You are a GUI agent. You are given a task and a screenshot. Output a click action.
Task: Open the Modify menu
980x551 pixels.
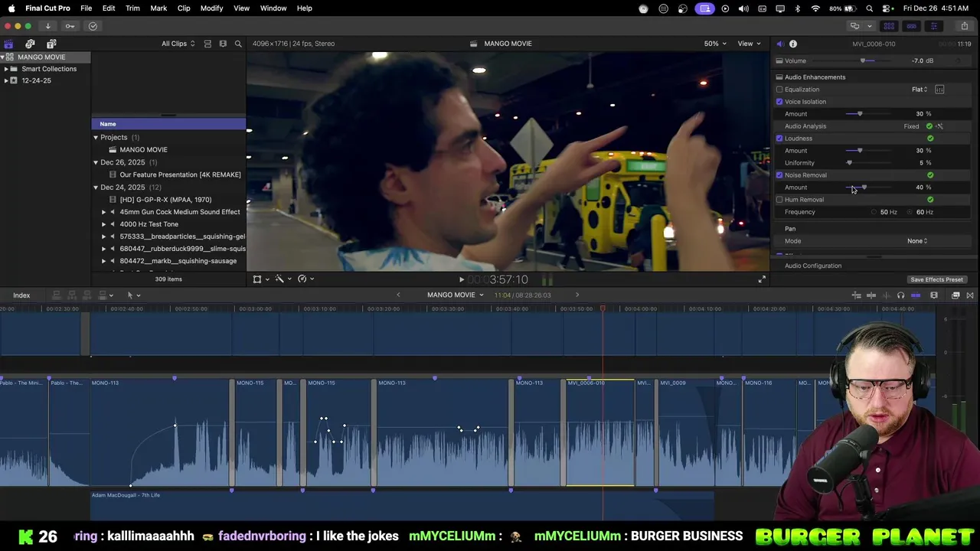click(x=211, y=8)
